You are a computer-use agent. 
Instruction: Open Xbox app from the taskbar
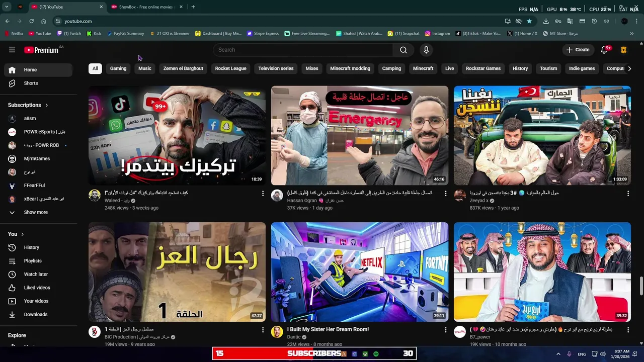point(365,354)
